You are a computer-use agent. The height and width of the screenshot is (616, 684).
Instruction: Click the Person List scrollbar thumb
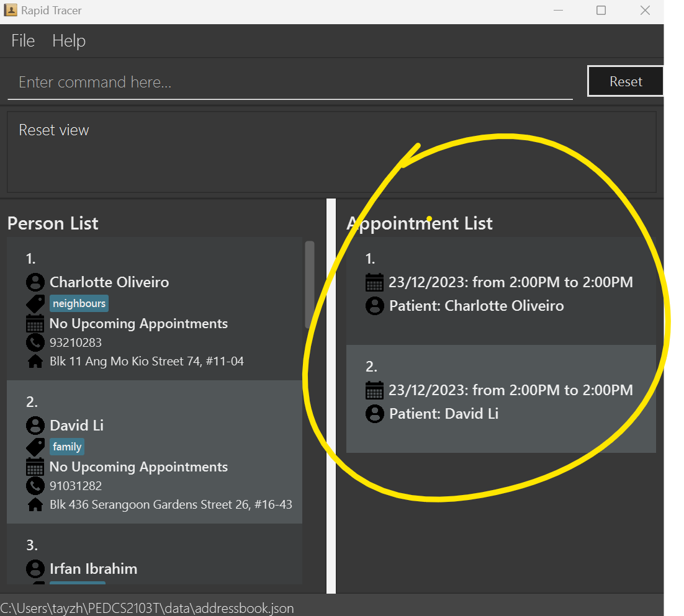click(x=310, y=284)
